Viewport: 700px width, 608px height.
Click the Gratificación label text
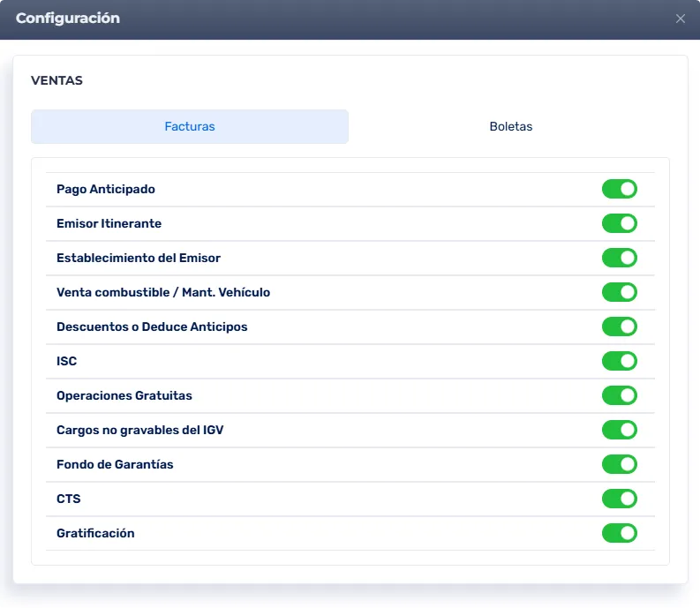(95, 533)
